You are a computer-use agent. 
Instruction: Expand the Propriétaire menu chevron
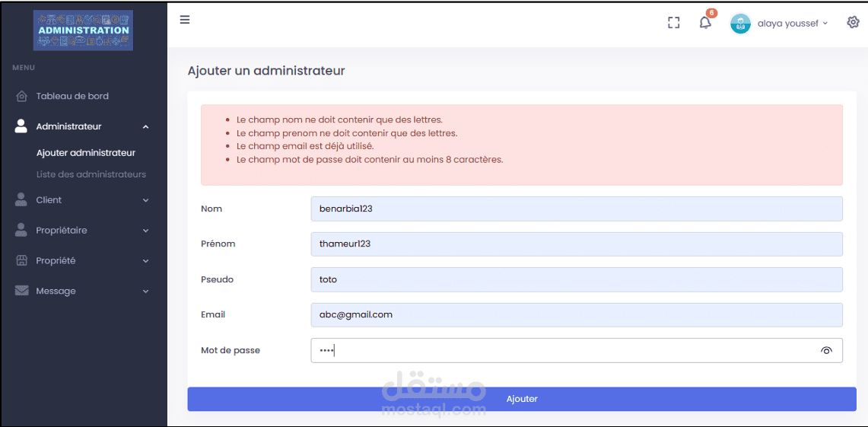click(x=145, y=231)
